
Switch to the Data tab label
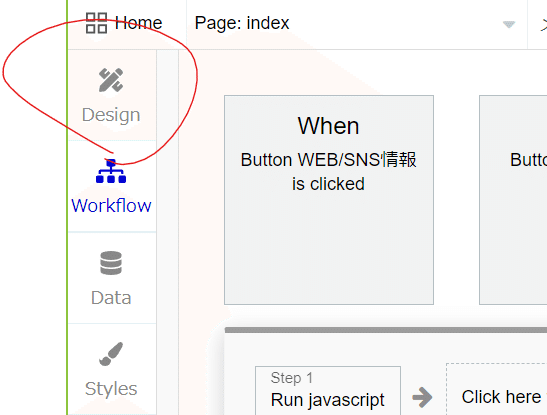[x=111, y=297]
